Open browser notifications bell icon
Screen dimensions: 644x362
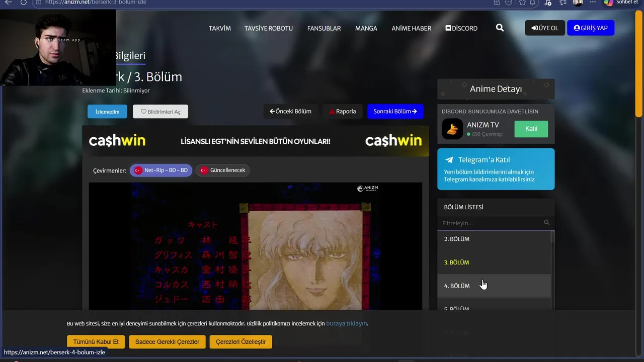[532, 3]
